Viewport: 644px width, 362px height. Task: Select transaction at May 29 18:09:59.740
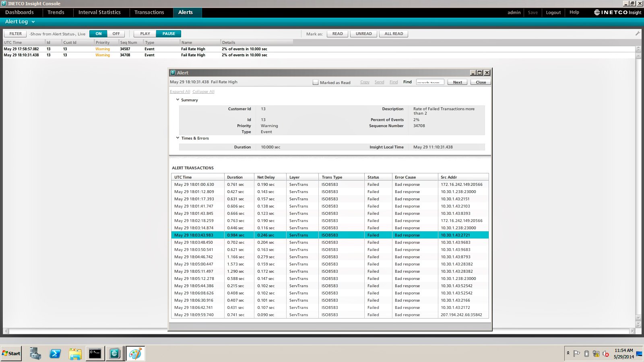(330, 315)
